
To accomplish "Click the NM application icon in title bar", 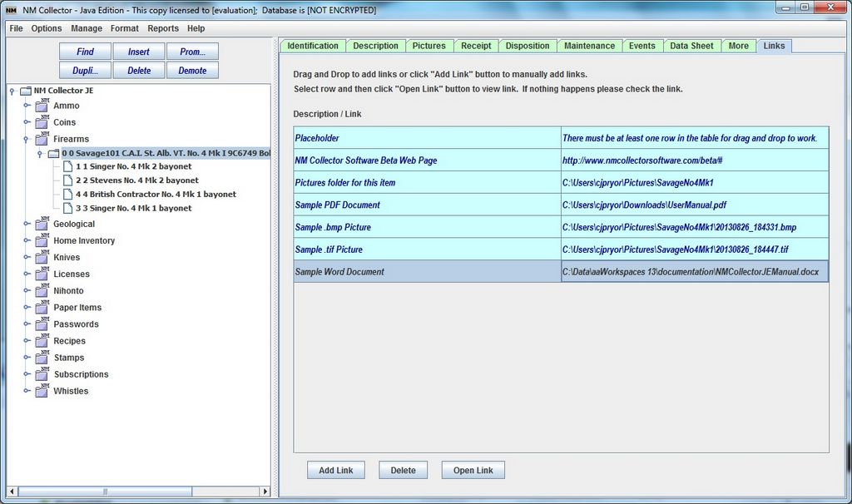I will [12, 10].
